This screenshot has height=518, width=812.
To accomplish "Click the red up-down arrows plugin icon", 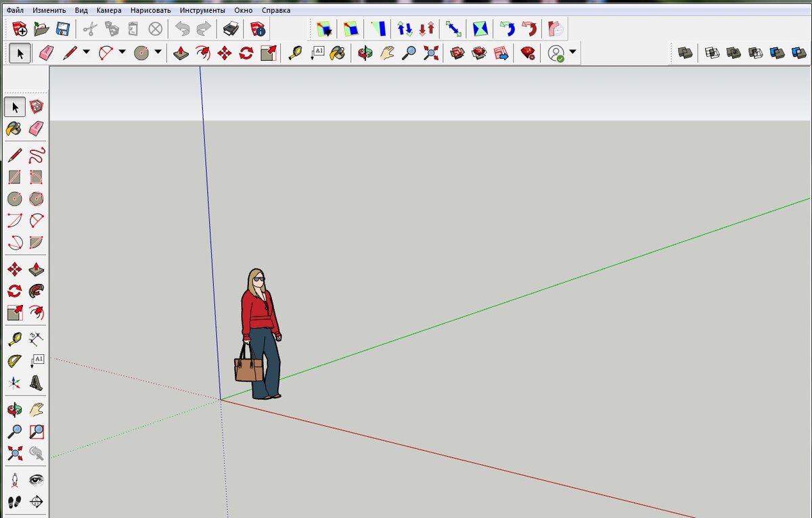I will coord(427,29).
